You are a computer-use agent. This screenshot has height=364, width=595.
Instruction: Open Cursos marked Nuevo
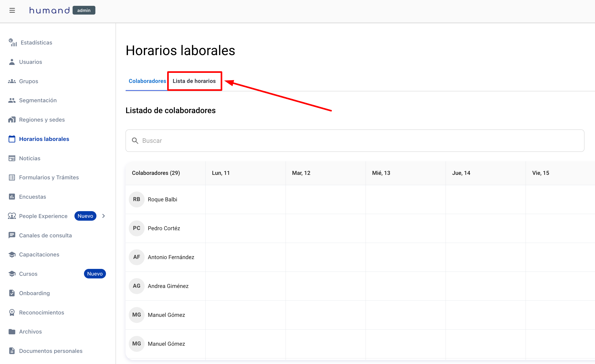[x=28, y=274]
